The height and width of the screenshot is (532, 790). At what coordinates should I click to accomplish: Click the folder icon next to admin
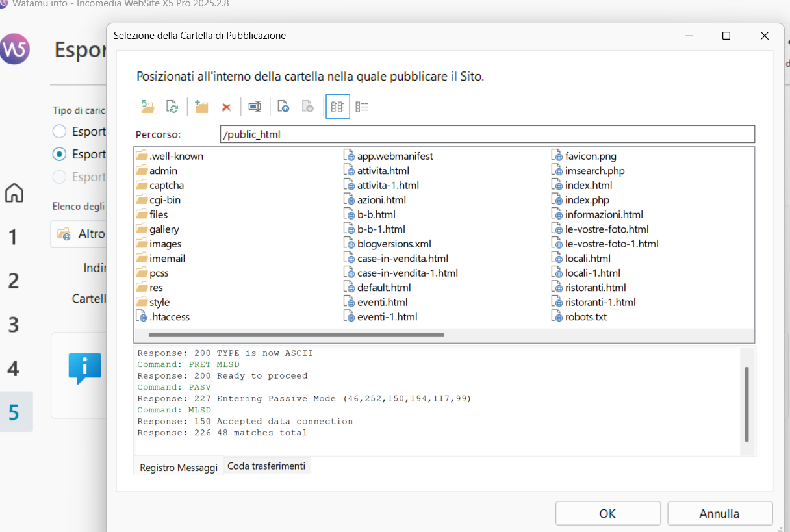point(142,171)
